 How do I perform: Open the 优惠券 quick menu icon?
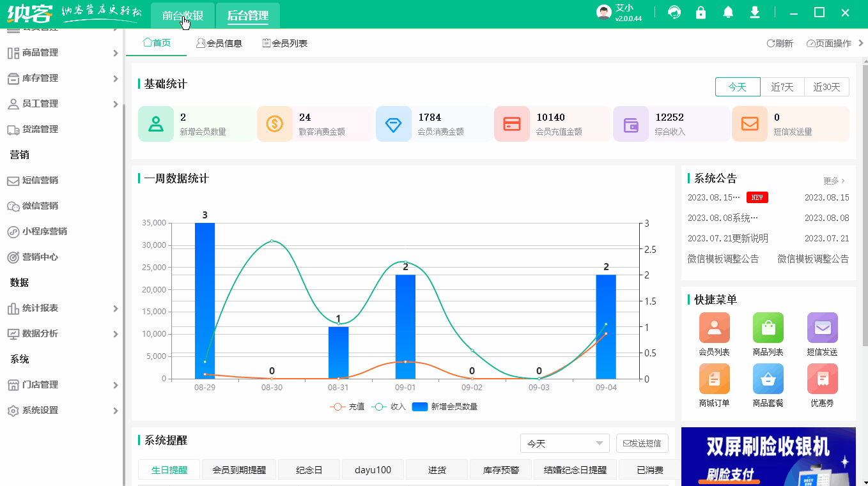click(x=822, y=379)
